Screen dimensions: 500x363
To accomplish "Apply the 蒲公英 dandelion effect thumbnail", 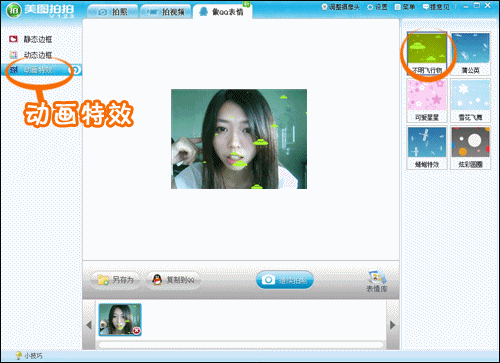I will (470, 53).
